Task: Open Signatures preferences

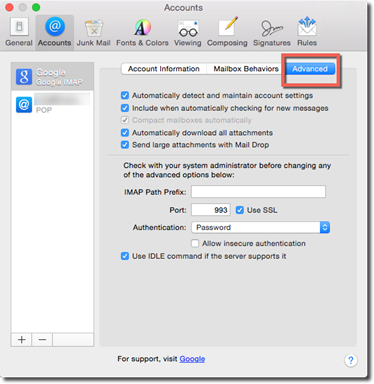Action: (272, 32)
